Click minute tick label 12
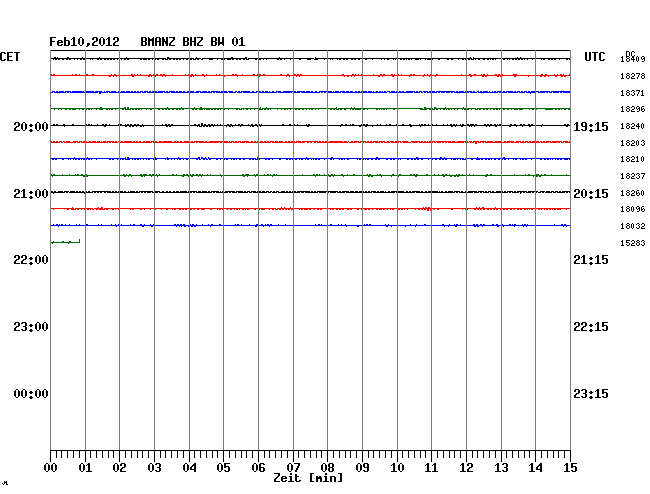This screenshot has width=650, height=494. (x=466, y=468)
